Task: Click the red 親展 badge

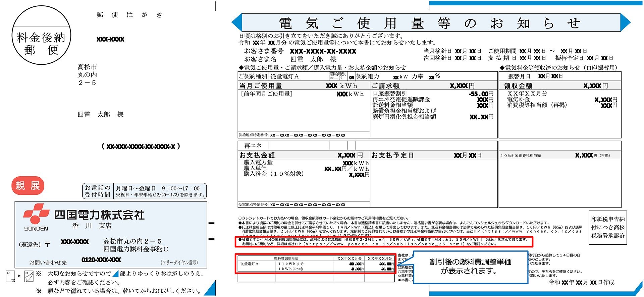Action: (x=28, y=186)
